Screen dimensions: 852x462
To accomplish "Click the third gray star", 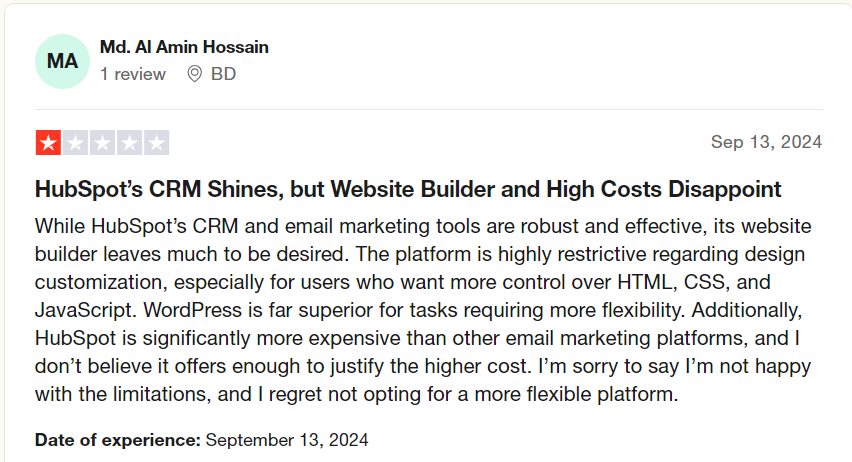I will pos(103,143).
